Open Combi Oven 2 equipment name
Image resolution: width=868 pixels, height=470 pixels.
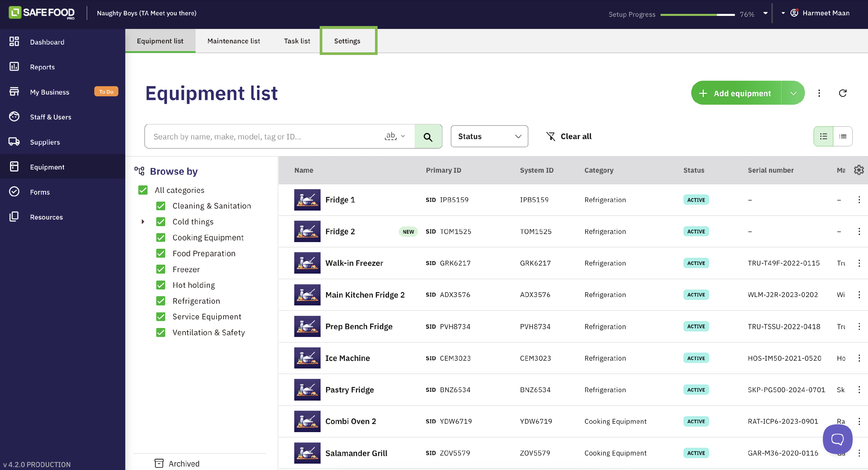pos(350,421)
